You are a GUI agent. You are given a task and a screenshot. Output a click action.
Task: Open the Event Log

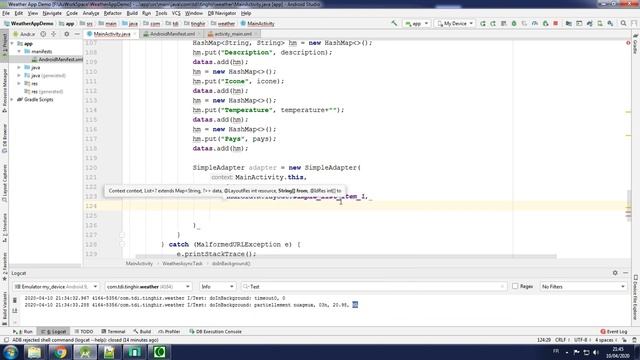614,331
